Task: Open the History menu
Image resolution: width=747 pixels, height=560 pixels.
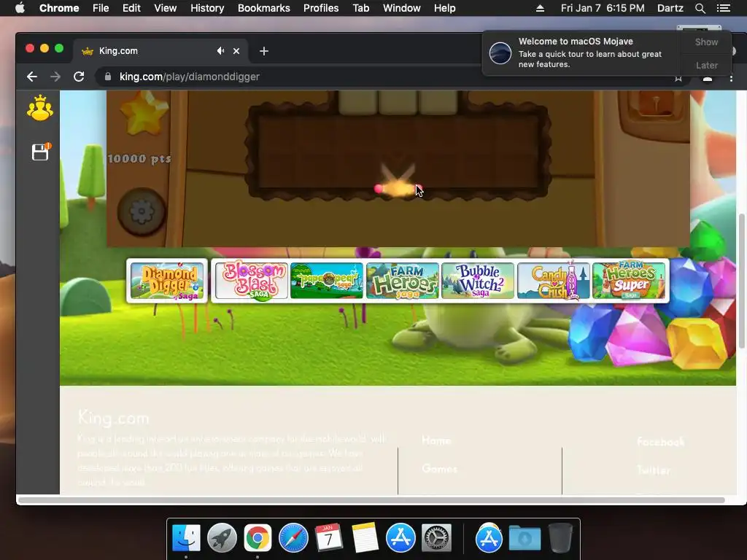Action: tap(207, 8)
